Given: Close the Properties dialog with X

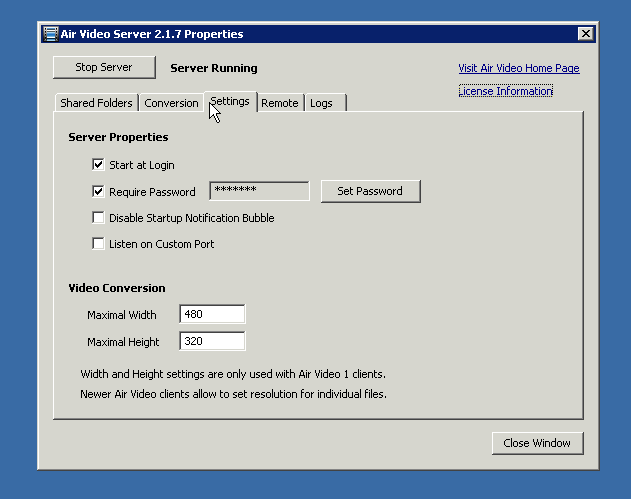Looking at the screenshot, I should tap(586, 34).
